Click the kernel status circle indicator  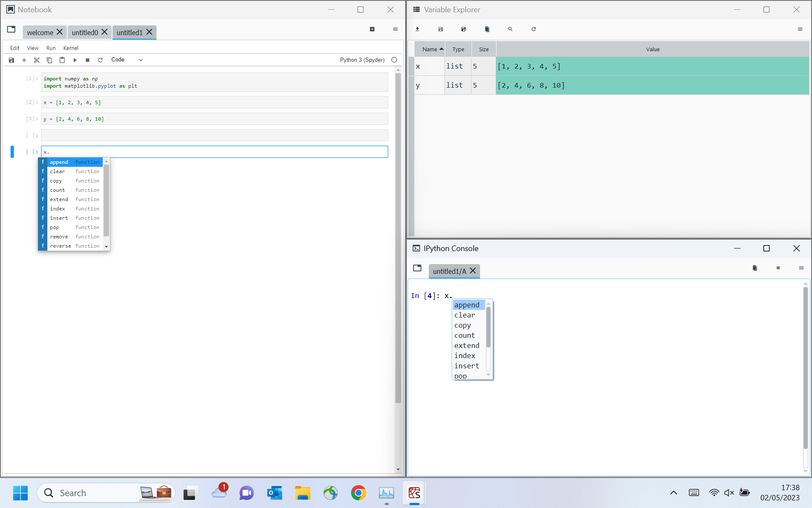tap(394, 60)
